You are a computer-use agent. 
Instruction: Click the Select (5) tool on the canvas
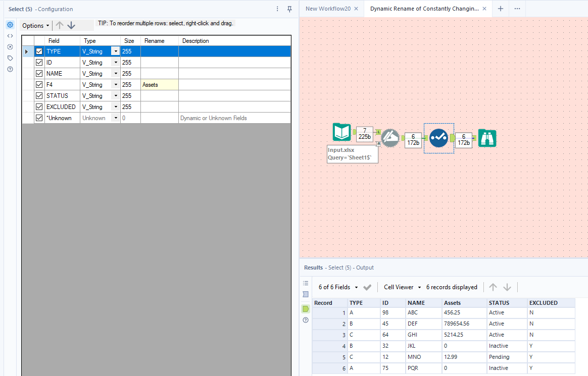pyautogui.click(x=438, y=138)
